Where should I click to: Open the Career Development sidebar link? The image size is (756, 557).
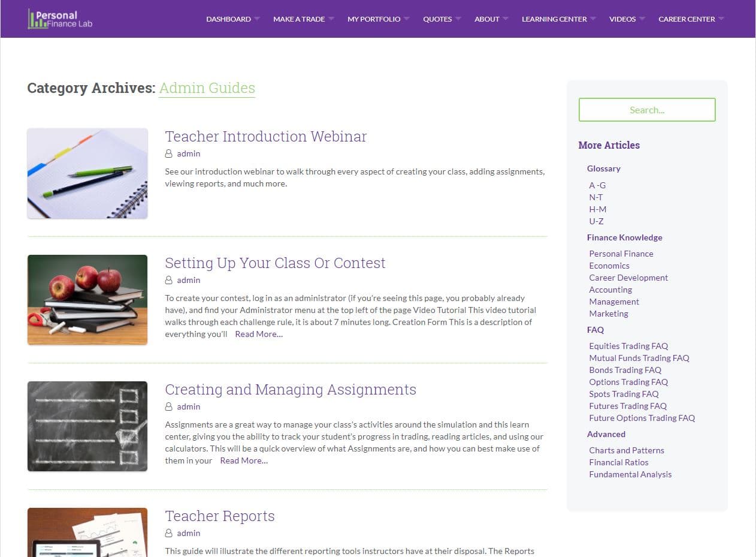(x=628, y=278)
